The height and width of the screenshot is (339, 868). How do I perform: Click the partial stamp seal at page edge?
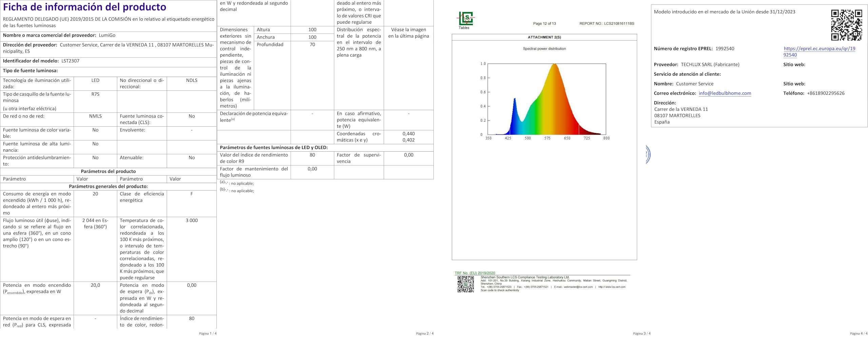click(x=648, y=154)
